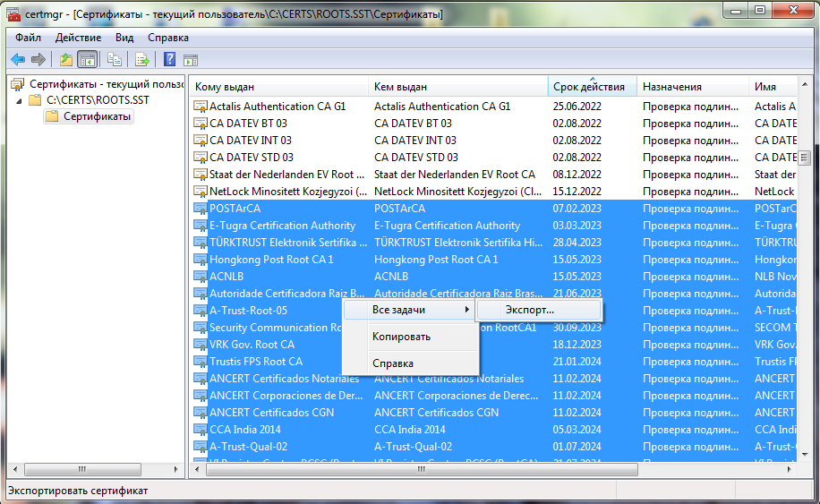Click the icon beside ACNLB certificate
Viewport: 820px width, 504px height.
[201, 277]
